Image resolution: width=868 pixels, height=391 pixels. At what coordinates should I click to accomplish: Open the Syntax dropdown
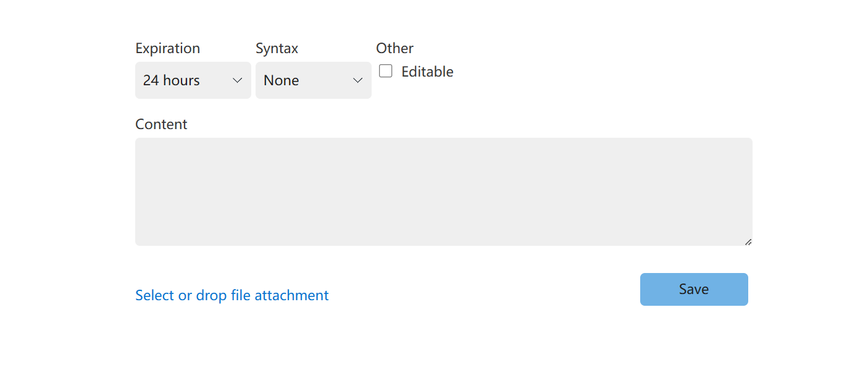(313, 80)
